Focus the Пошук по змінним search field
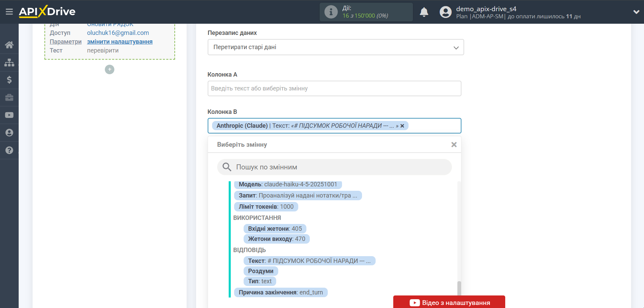The image size is (644, 308). [339, 167]
